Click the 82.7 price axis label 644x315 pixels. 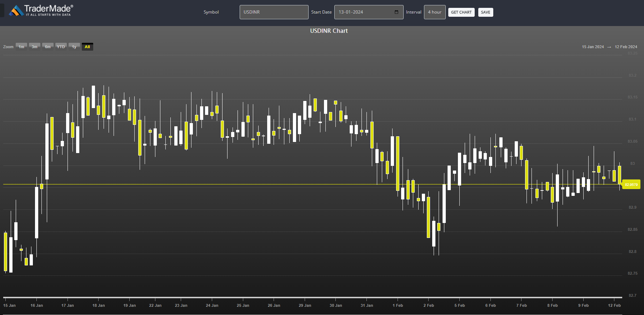click(633, 295)
